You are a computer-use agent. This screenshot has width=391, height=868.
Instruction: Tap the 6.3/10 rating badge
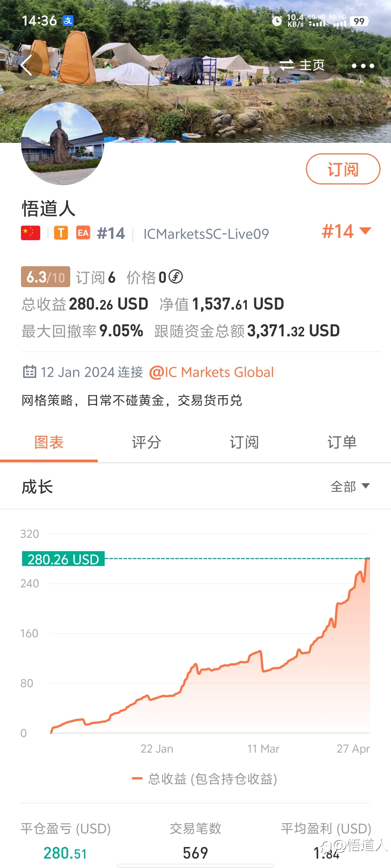(46, 277)
